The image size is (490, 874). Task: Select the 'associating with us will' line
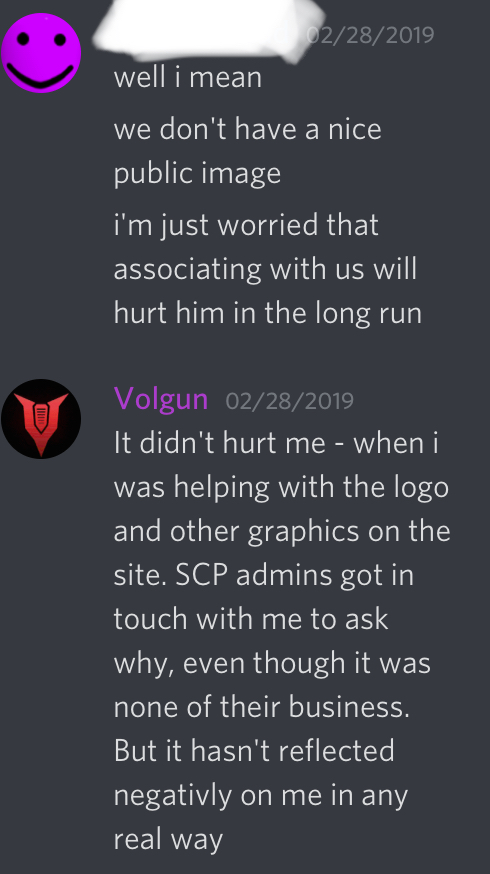point(265,269)
